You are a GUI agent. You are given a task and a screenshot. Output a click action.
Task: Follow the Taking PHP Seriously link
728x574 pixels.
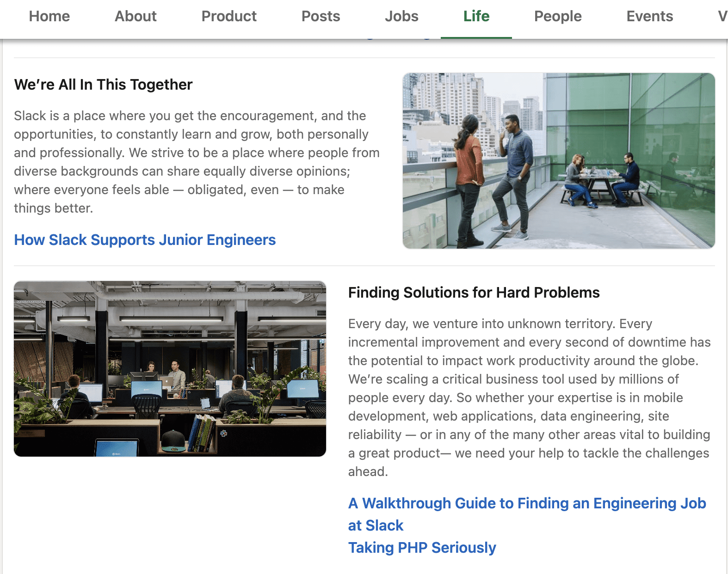coord(422,548)
